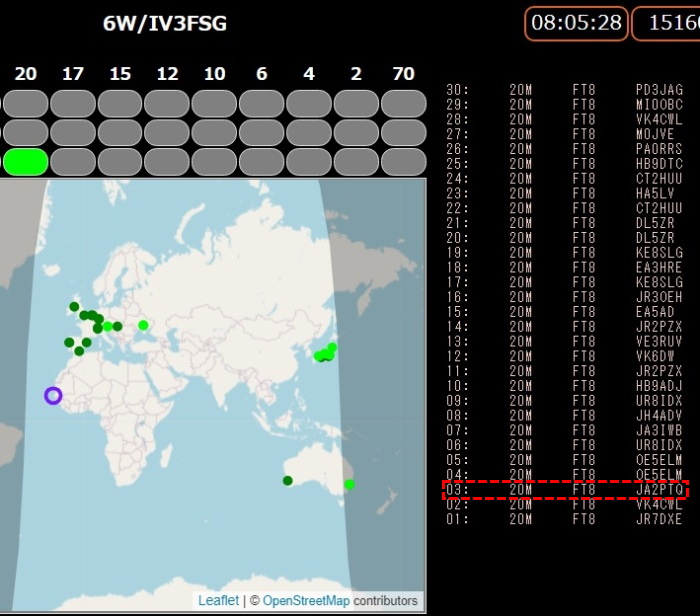Image resolution: width=700 pixels, height=616 pixels.
Task: Click callsign JA3IWB in row 07
Action: click(659, 430)
